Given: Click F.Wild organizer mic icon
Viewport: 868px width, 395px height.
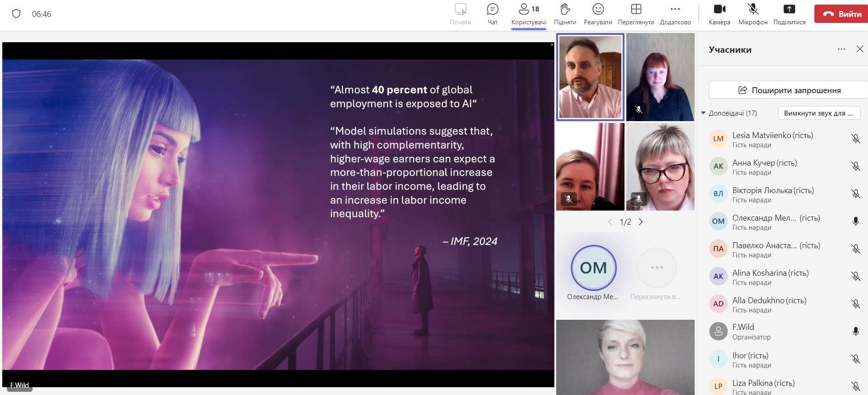Looking at the screenshot, I should pyautogui.click(x=856, y=331).
